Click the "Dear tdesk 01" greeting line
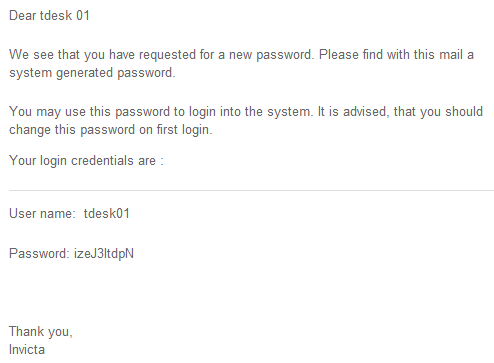The image size is (494, 363). 49,16
